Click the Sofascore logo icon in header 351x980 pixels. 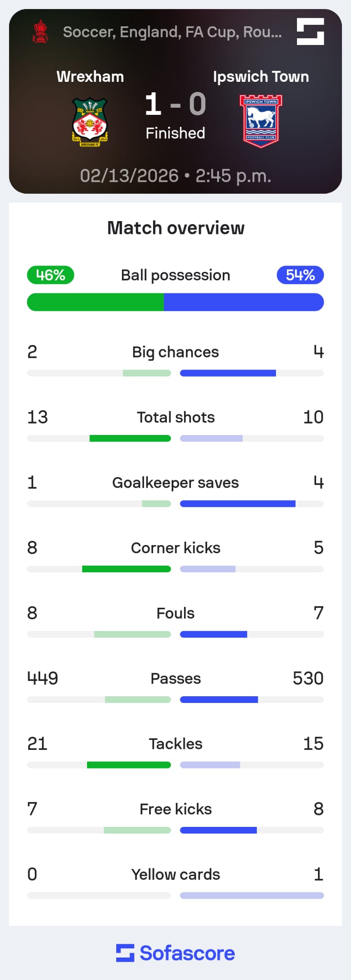(310, 32)
